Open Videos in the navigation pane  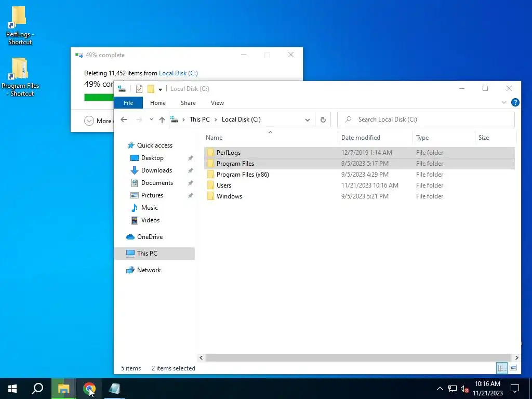(145, 220)
